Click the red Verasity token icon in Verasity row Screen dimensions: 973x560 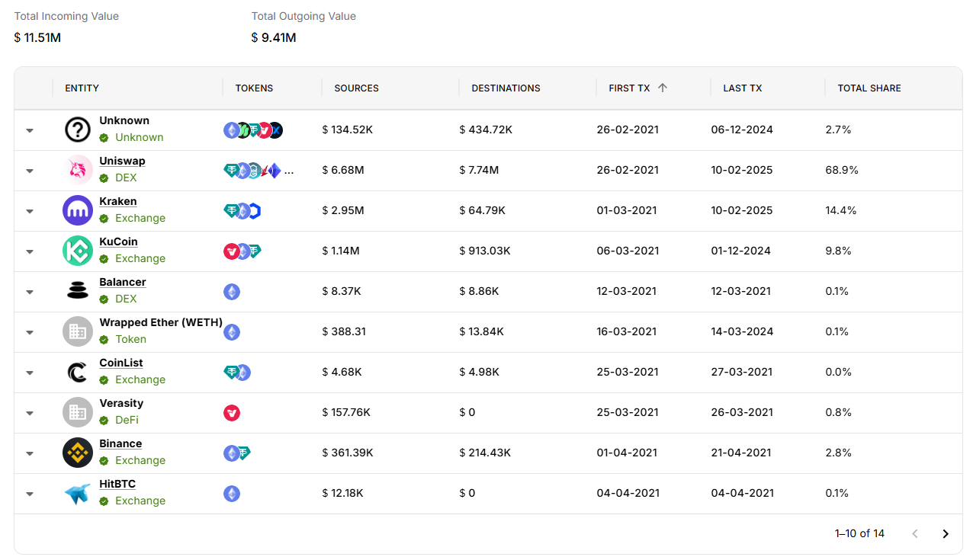tap(232, 413)
